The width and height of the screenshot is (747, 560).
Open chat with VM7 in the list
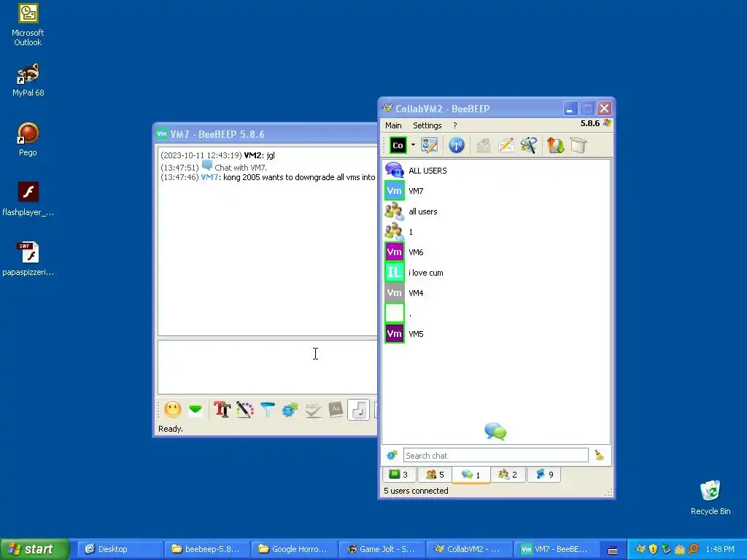coord(495,191)
